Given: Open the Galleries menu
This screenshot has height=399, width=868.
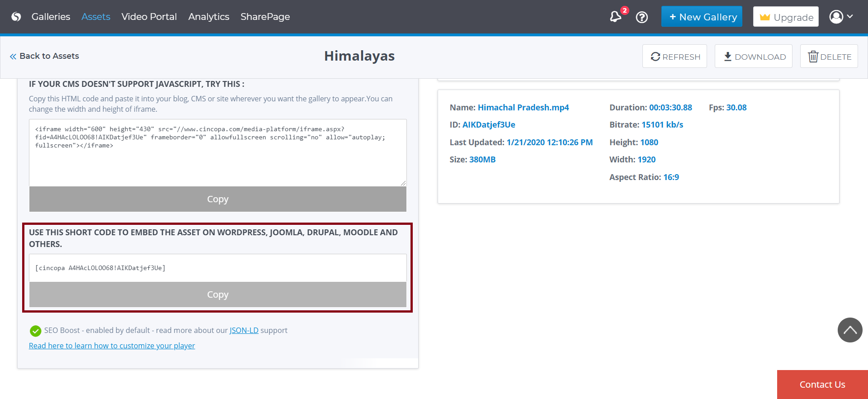Looking at the screenshot, I should point(51,17).
